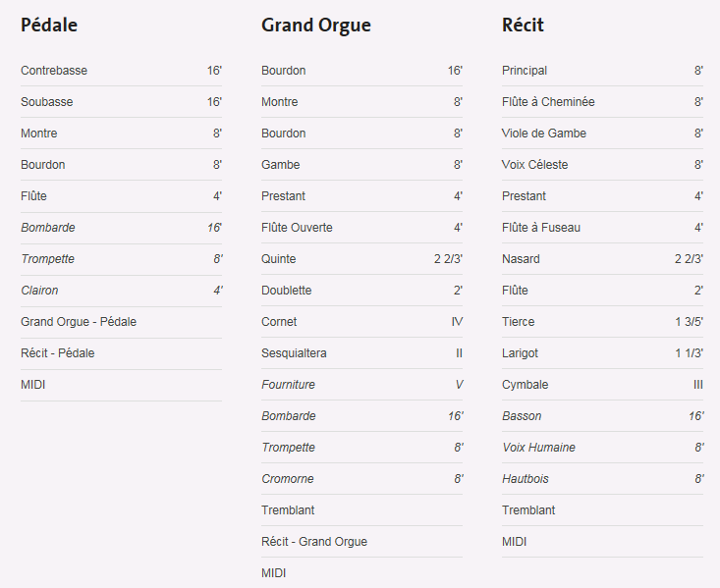Viewport: 720px width, 588px height.
Task: Select the Récit - Pédale coupler row
Action: [121, 353]
